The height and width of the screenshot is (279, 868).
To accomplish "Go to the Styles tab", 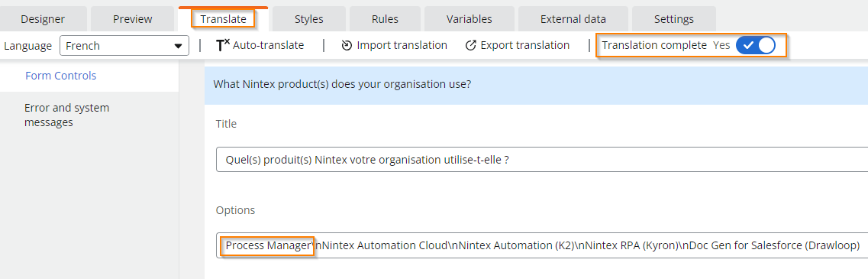I will tap(309, 19).
